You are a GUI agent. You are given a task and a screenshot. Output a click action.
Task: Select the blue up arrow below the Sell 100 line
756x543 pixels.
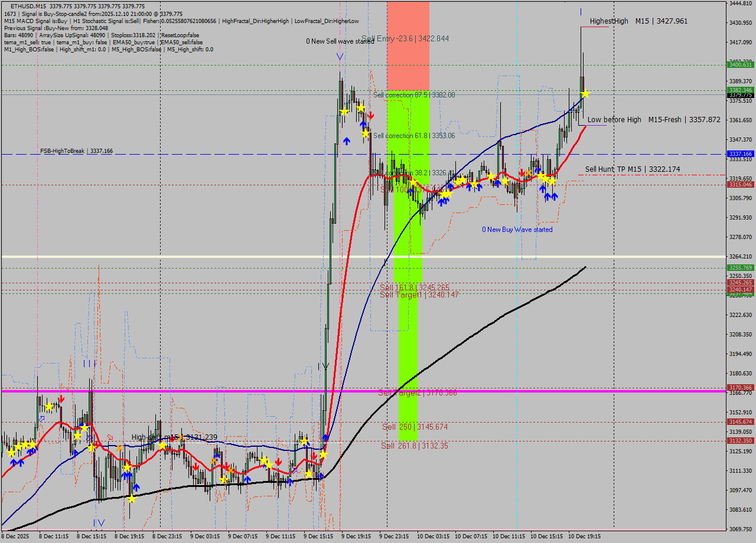click(x=410, y=191)
